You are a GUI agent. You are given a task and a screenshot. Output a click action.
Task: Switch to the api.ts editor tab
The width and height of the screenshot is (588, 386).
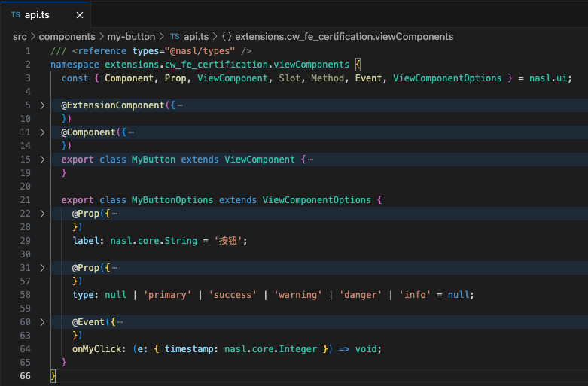click(x=38, y=14)
